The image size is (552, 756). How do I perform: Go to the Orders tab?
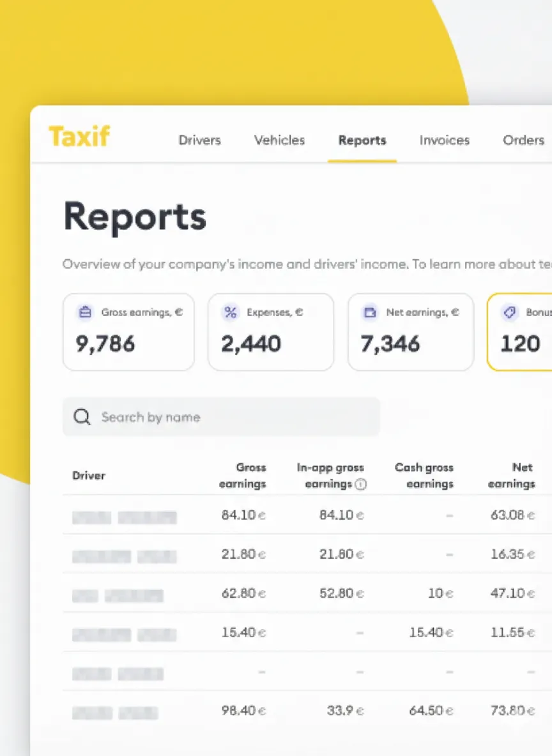point(523,140)
